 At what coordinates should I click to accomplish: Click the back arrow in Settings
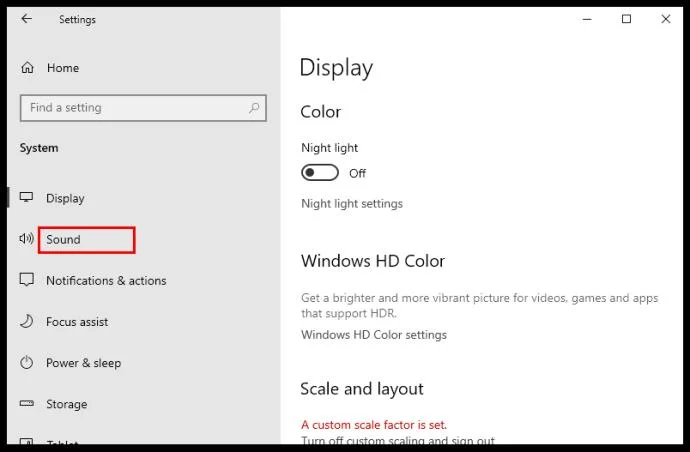(26, 19)
